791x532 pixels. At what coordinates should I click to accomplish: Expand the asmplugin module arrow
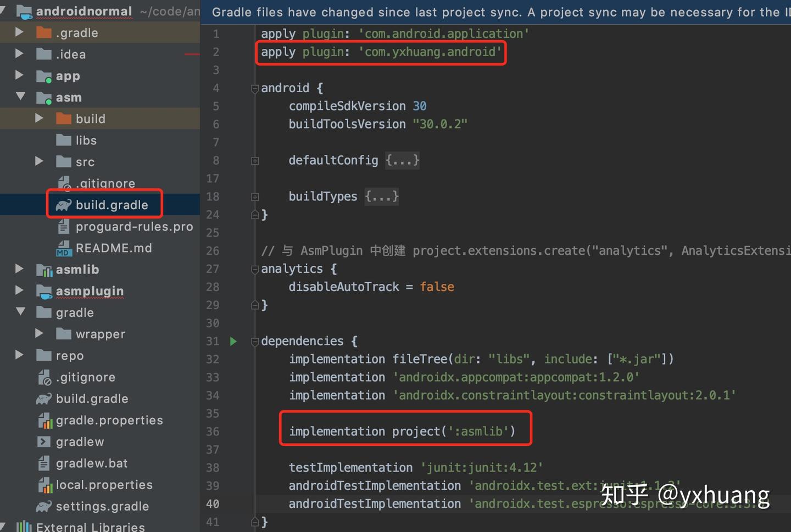[x=19, y=290]
